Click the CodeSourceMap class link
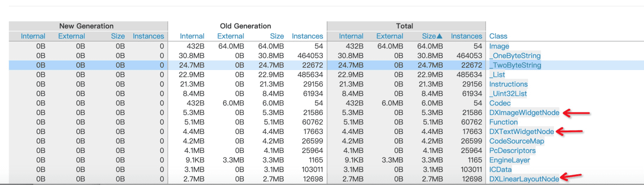The width and height of the screenshot is (644, 185). click(516, 141)
